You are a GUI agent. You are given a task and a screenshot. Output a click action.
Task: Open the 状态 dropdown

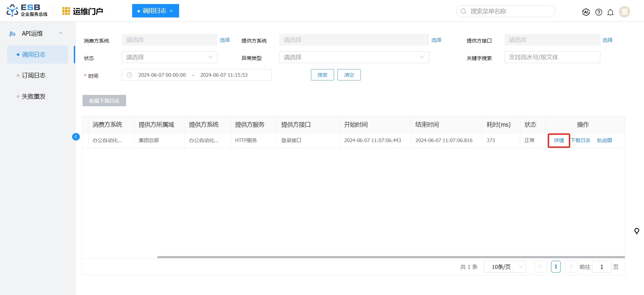(x=169, y=57)
